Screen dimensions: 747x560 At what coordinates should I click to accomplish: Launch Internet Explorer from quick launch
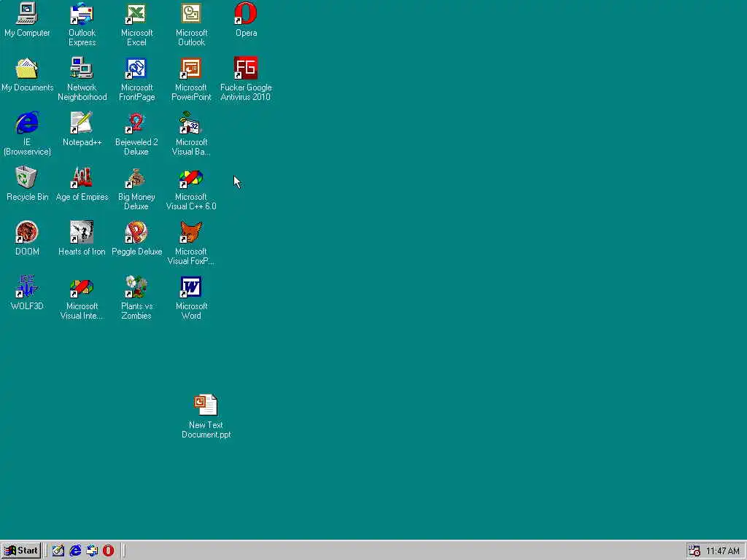click(75, 551)
